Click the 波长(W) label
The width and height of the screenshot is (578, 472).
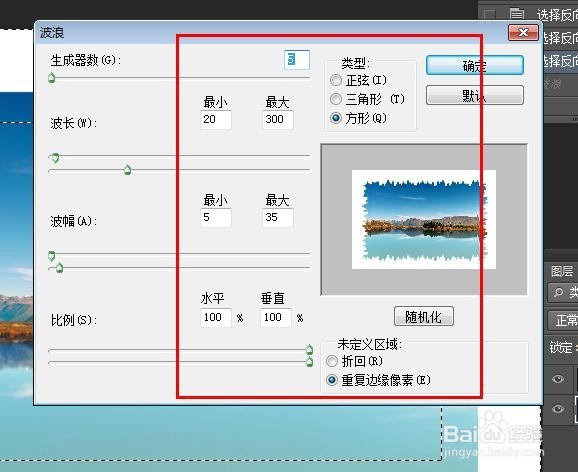[74, 123]
